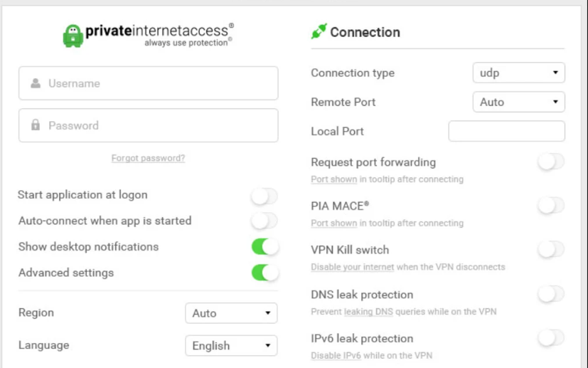Click inside the Local Port field
This screenshot has height=368, width=588.
tap(507, 131)
